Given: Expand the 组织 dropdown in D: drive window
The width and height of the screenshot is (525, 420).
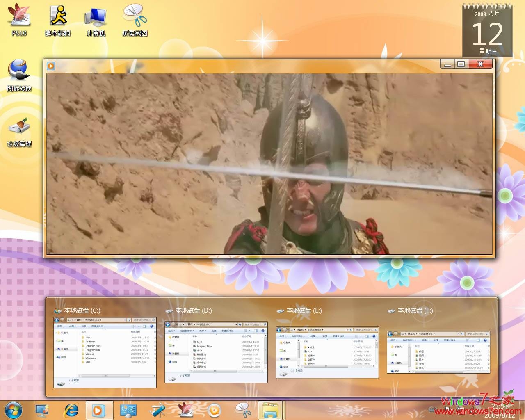Looking at the screenshot, I should pyautogui.click(x=172, y=331).
